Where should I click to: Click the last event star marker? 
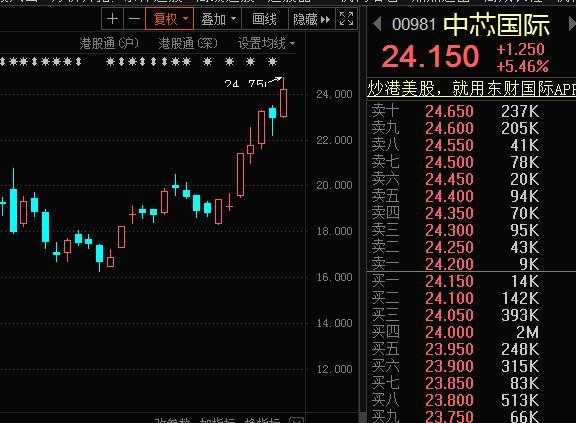point(272,62)
